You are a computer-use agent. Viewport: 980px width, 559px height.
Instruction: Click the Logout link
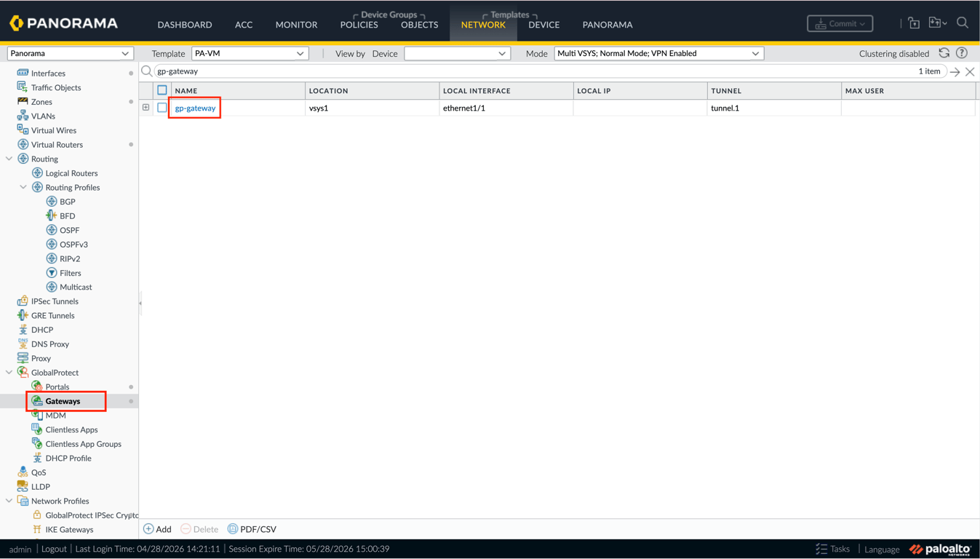pyautogui.click(x=54, y=549)
